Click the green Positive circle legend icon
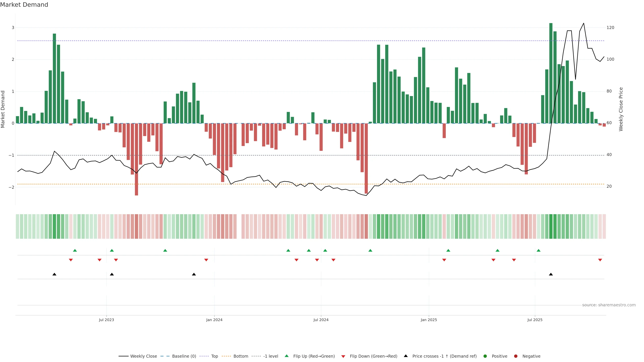644x362 pixels. point(485,356)
